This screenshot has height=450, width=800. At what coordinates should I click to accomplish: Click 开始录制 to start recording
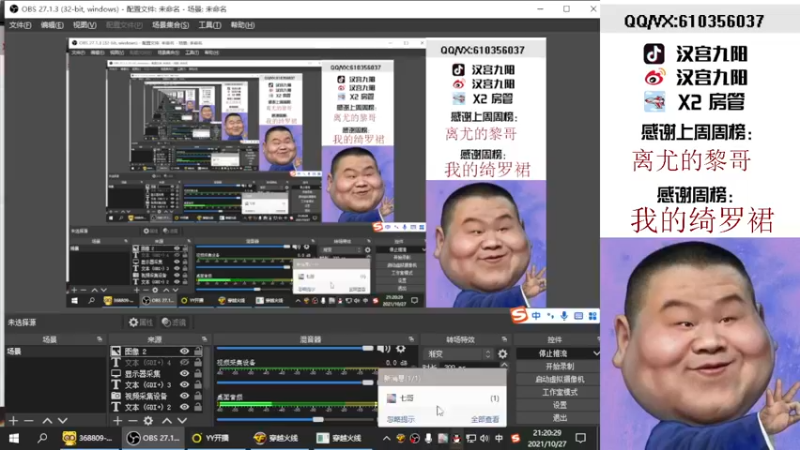[560, 366]
